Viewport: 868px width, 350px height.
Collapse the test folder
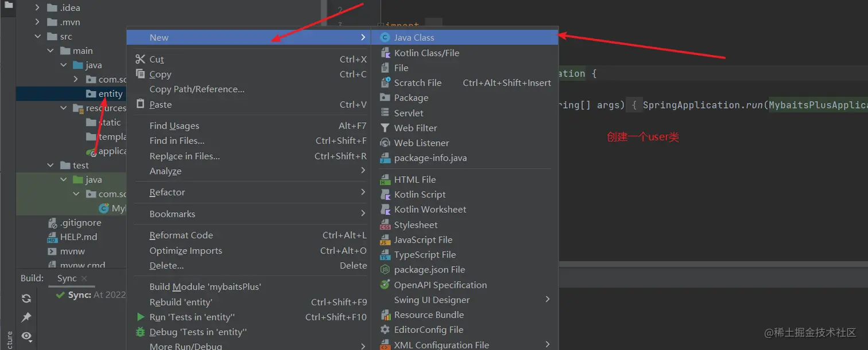[x=51, y=165]
